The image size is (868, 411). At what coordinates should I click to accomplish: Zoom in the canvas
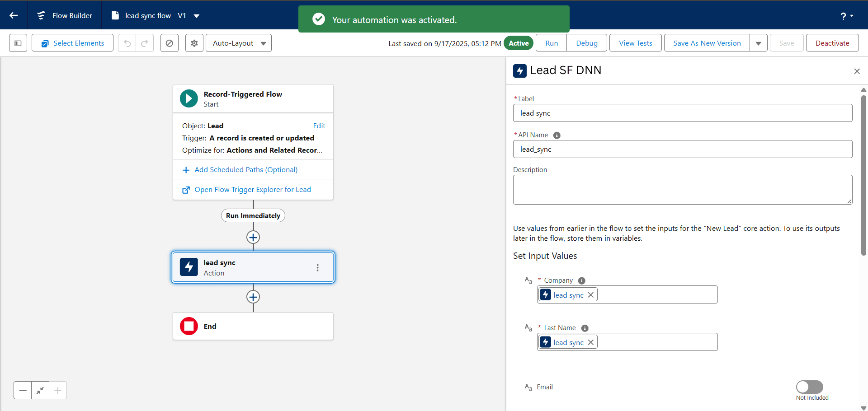(58, 390)
